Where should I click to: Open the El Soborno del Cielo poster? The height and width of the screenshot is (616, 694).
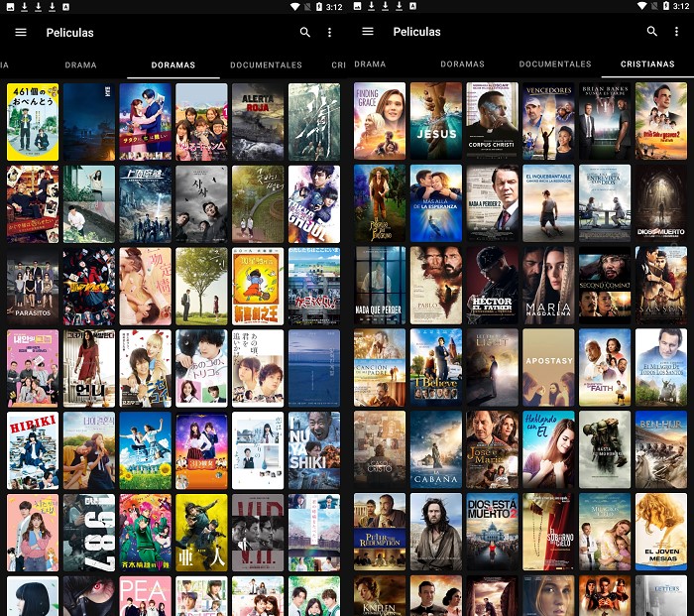pyautogui.click(x=548, y=532)
